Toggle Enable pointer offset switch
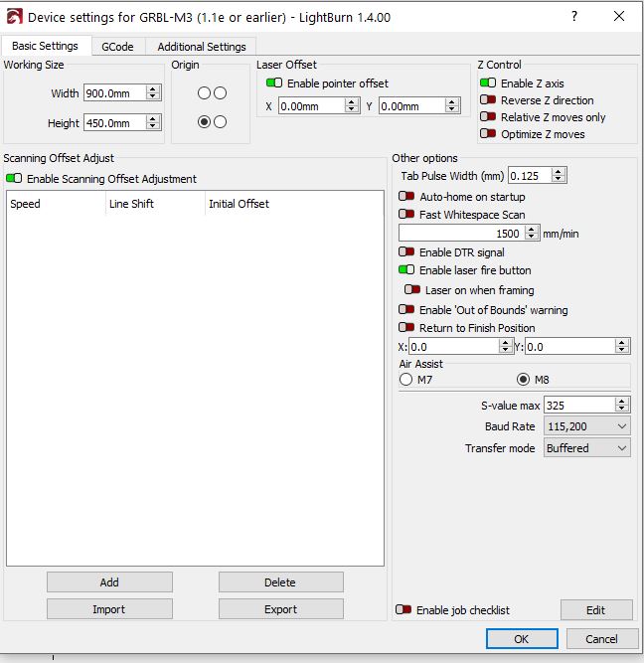 (274, 83)
